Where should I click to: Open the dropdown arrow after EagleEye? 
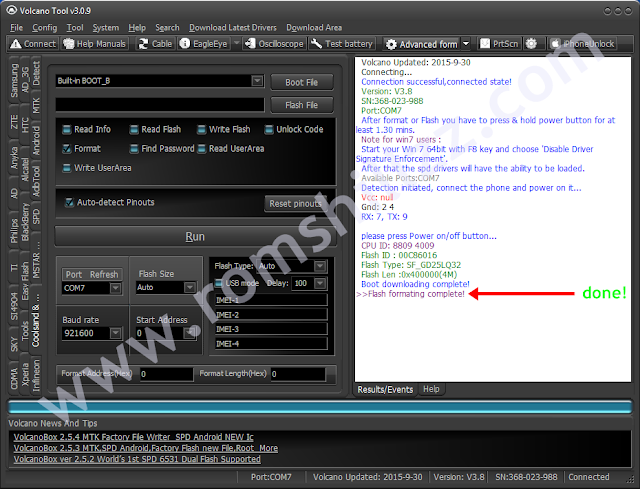[236, 43]
